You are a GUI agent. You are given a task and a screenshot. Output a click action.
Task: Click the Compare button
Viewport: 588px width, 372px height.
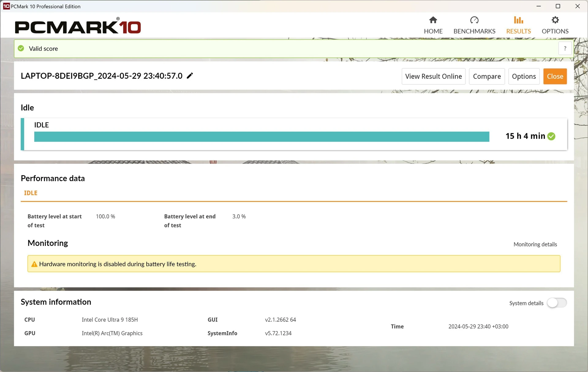click(487, 76)
